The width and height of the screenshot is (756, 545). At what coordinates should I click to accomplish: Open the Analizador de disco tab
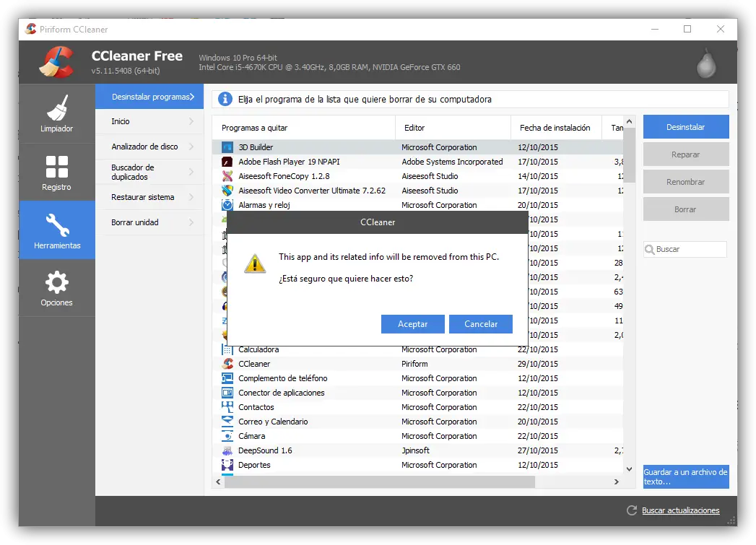[149, 147]
